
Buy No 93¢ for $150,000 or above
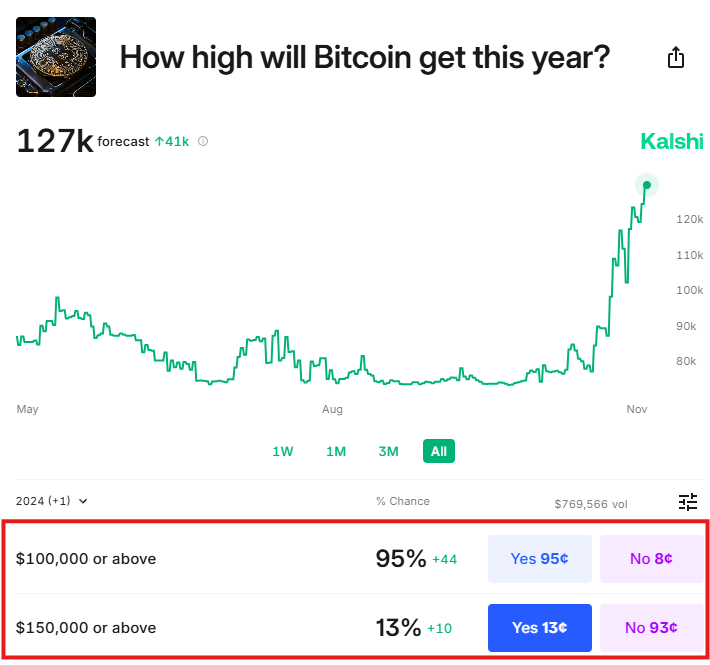pyautogui.click(x=650, y=628)
